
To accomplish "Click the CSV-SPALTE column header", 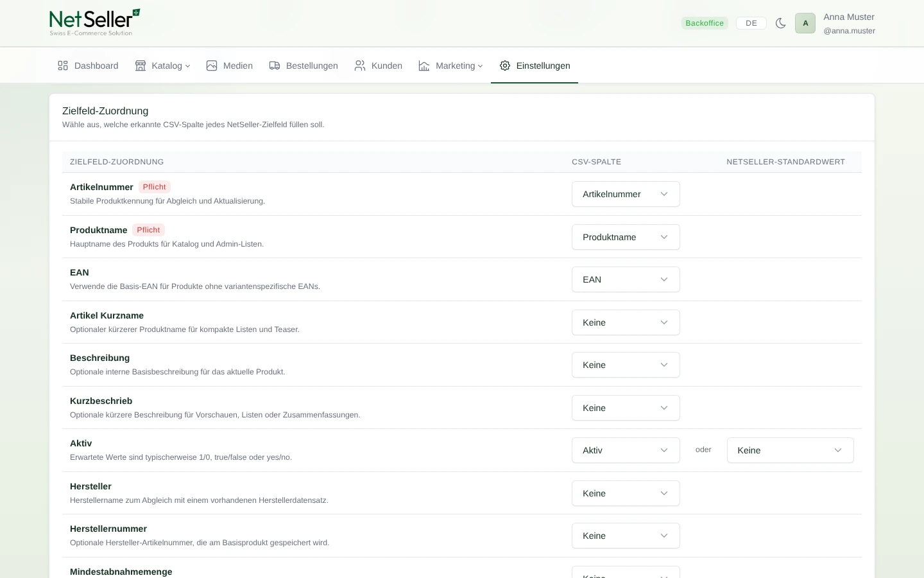I will coord(596,162).
